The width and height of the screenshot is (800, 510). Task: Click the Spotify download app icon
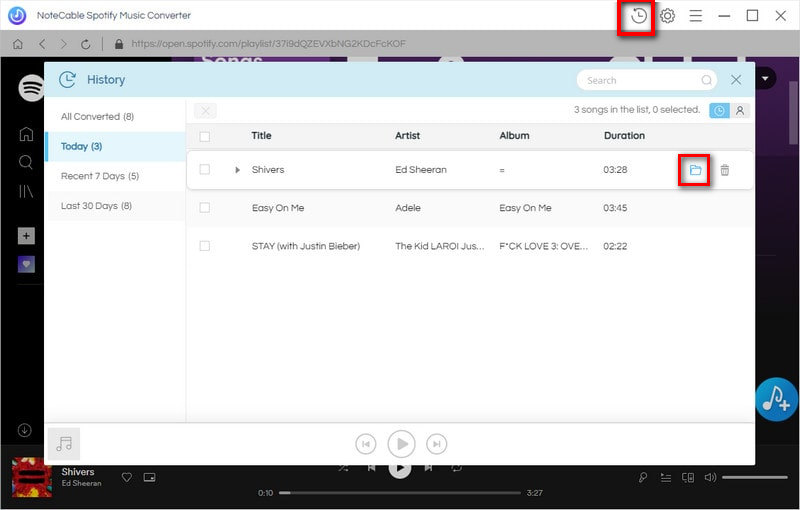point(24,430)
